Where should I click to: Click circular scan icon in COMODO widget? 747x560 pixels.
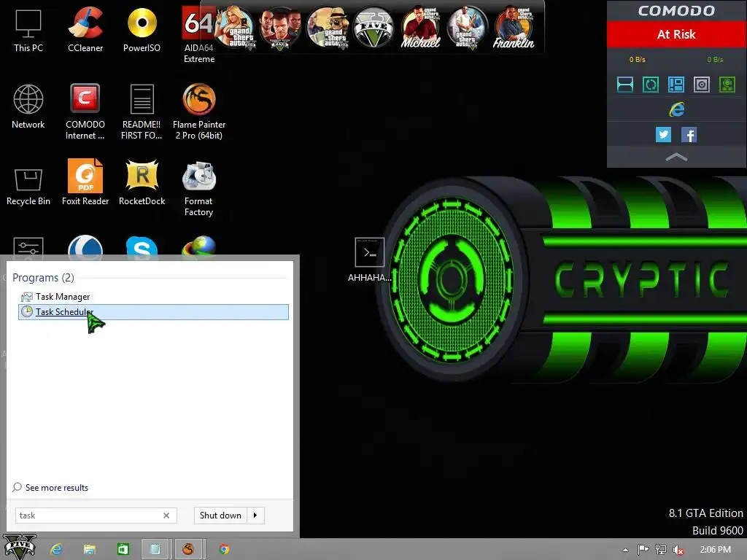651,85
